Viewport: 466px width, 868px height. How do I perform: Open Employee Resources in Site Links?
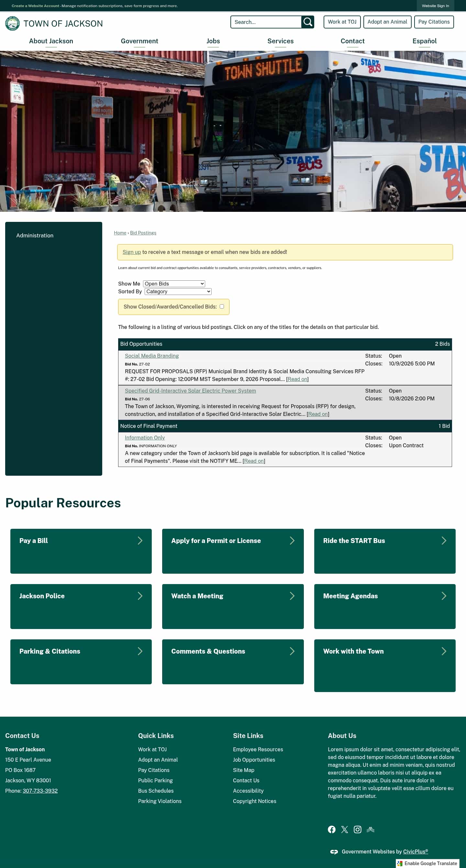click(258, 749)
